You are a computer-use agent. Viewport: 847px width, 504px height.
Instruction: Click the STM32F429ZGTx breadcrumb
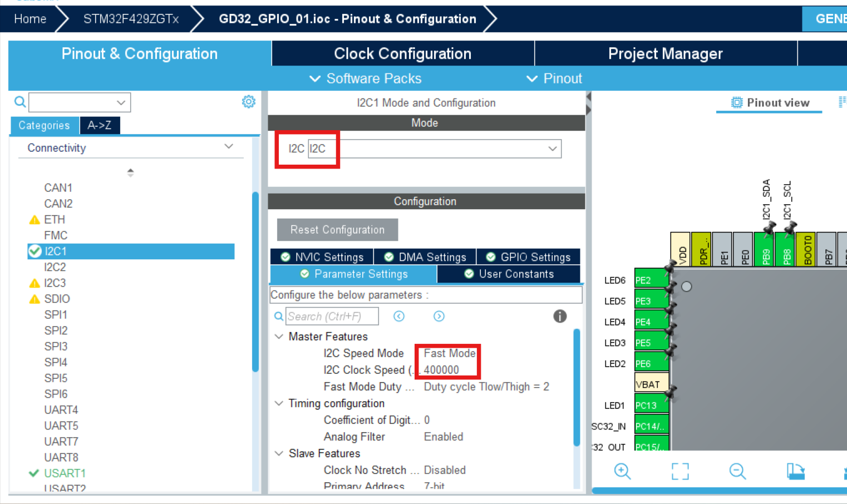131,19
